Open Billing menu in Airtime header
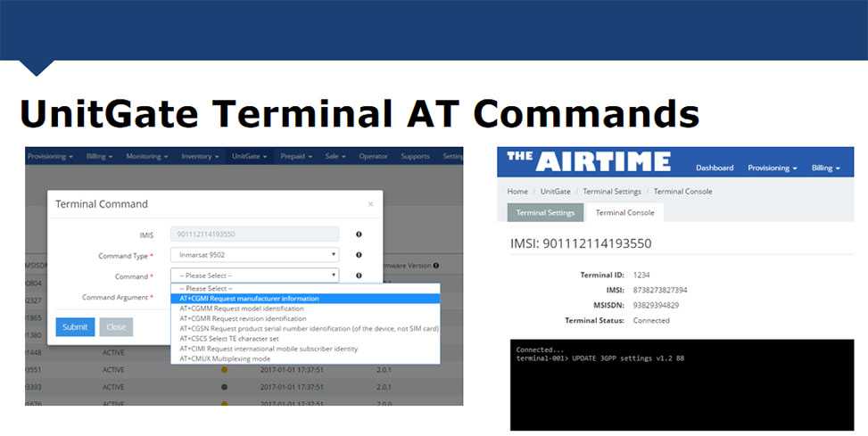868x436 pixels. click(826, 168)
